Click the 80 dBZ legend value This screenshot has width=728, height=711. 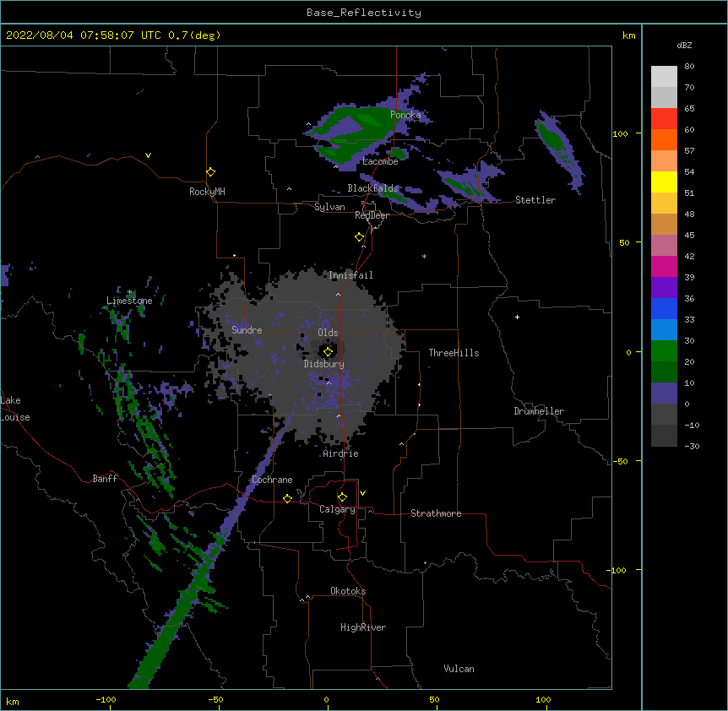(689, 67)
